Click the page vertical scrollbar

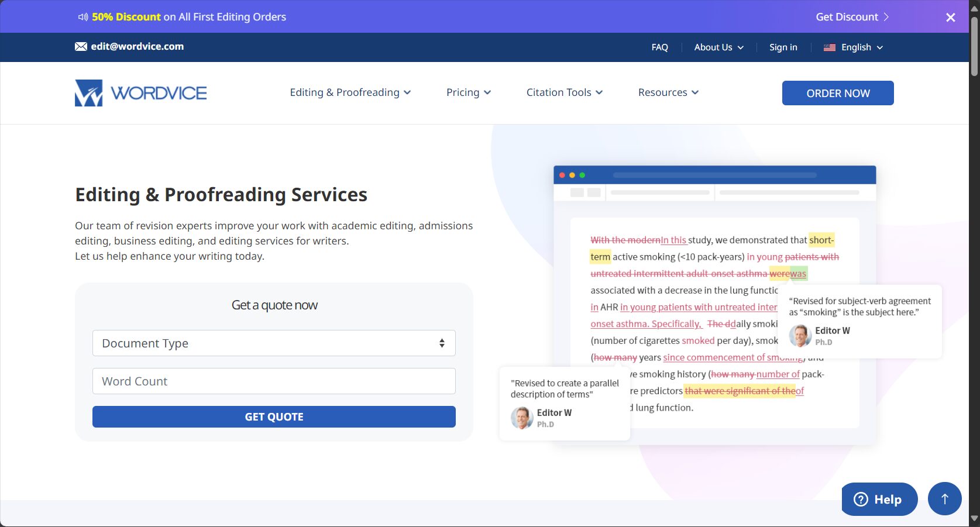(x=974, y=47)
